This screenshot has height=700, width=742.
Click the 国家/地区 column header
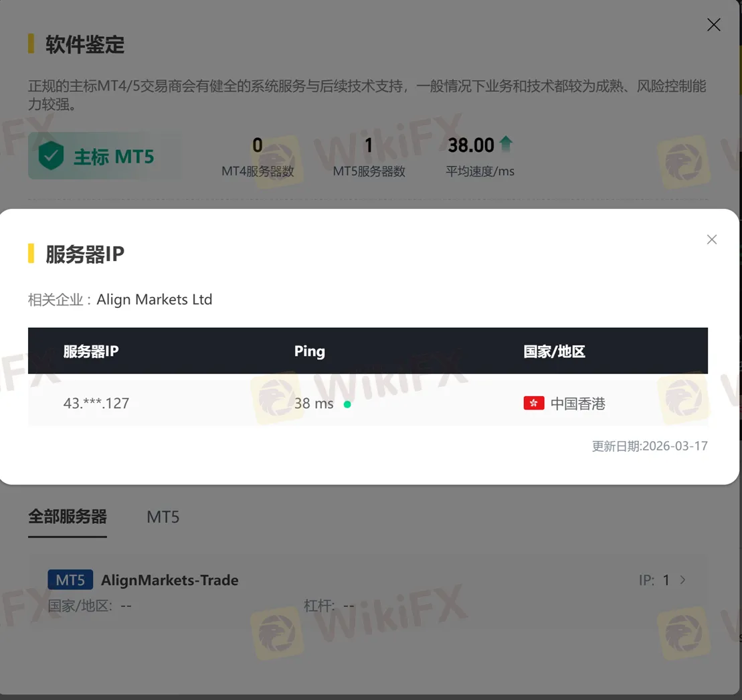pyautogui.click(x=554, y=351)
